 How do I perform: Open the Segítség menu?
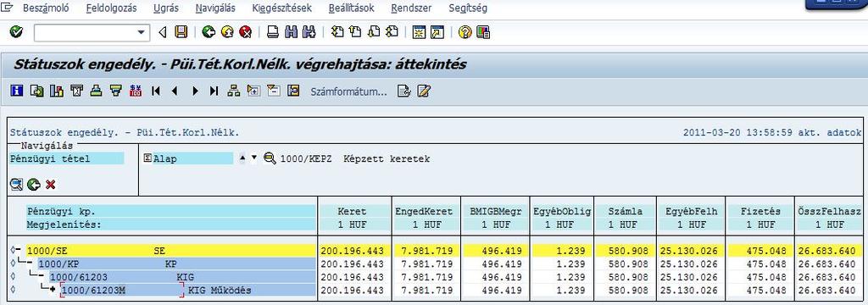tap(468, 8)
